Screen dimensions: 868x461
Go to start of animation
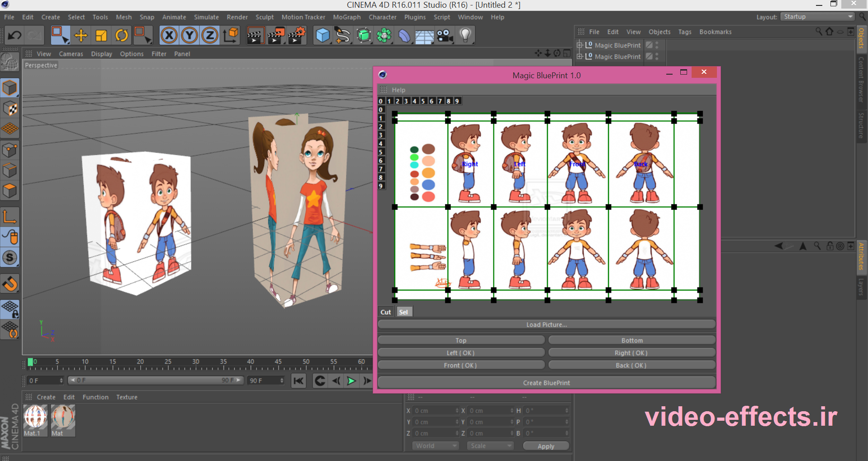299,381
